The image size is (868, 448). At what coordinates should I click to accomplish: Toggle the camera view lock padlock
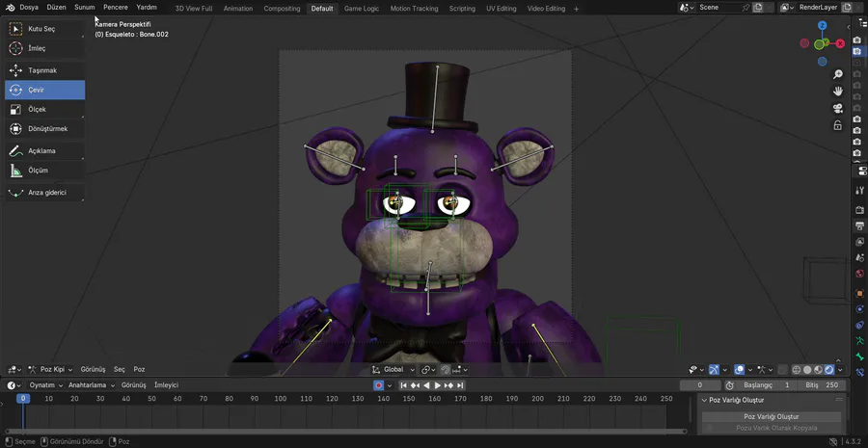pos(838,125)
